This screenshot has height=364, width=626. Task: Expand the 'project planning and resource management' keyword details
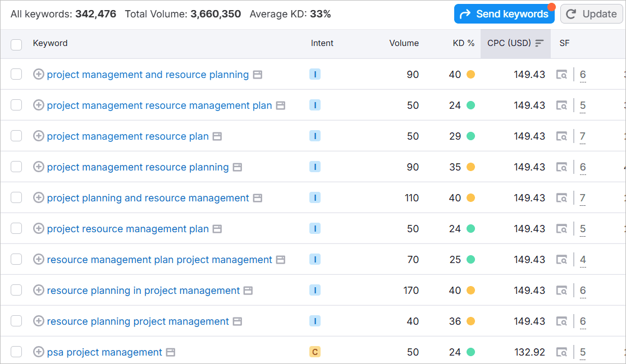pyautogui.click(x=38, y=197)
